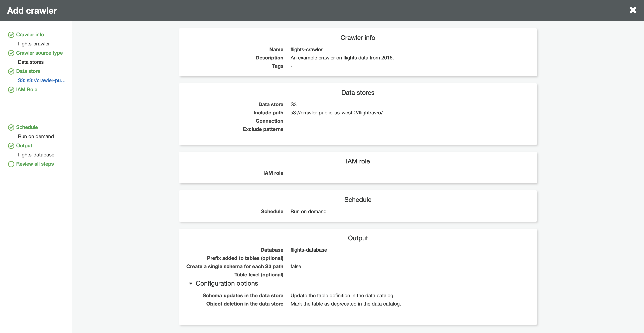644x333 pixels.
Task: Go to the Schedule step in sidebar
Action: click(27, 127)
